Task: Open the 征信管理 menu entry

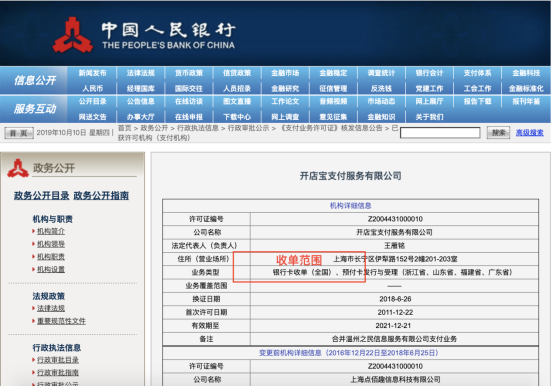Action: (x=333, y=89)
